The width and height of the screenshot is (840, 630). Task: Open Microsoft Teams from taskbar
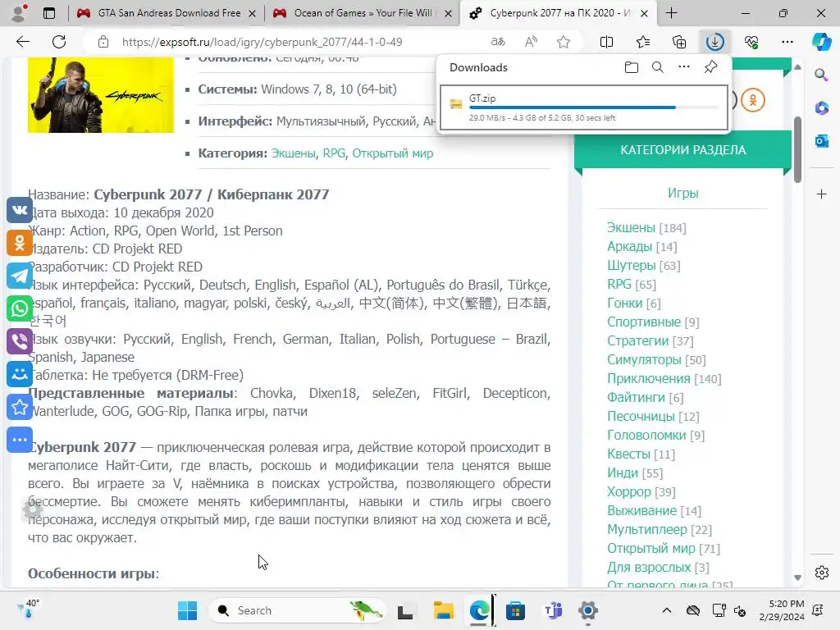[552, 610]
